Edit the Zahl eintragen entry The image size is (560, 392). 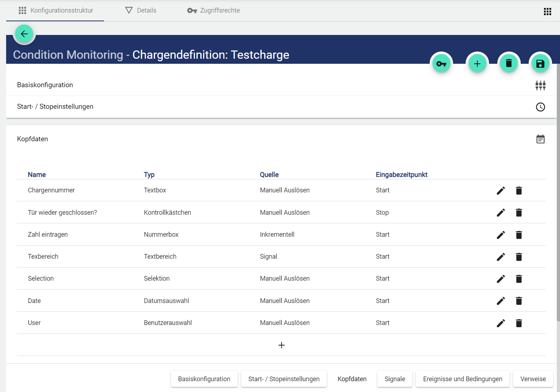(501, 235)
